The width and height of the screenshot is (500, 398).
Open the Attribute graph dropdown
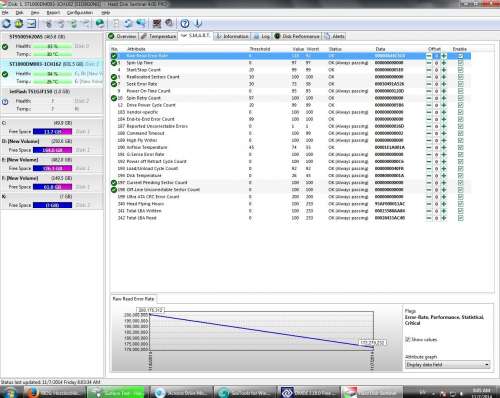tap(447, 365)
